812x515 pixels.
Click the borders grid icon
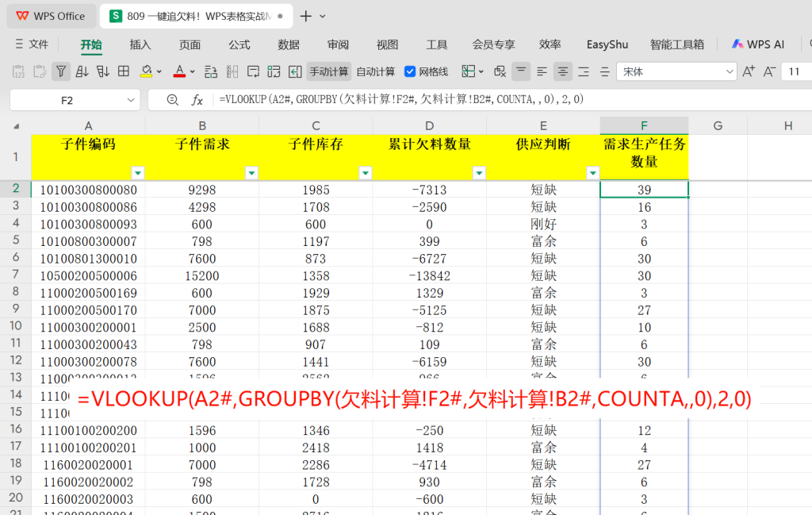pos(124,71)
